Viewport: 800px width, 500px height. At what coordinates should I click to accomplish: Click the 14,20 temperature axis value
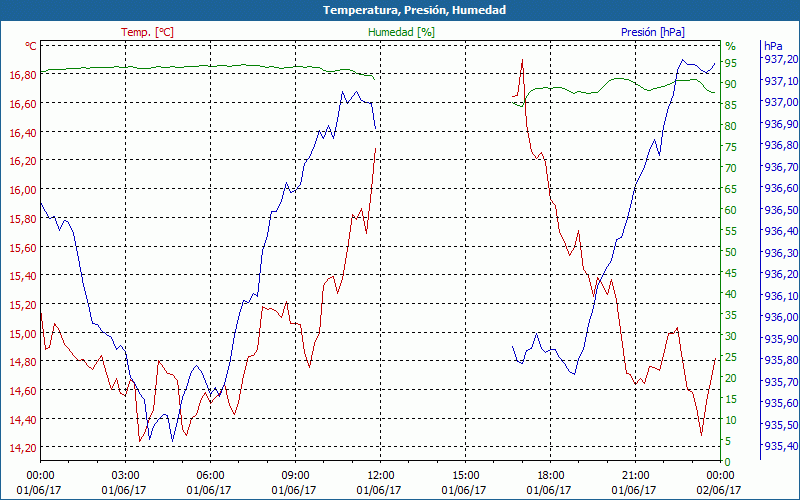[23, 448]
